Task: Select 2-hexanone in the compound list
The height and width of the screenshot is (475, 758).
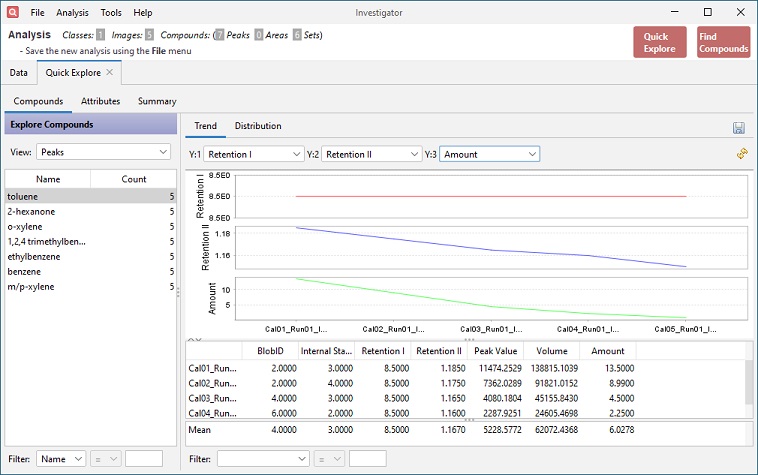Action: click(90, 211)
